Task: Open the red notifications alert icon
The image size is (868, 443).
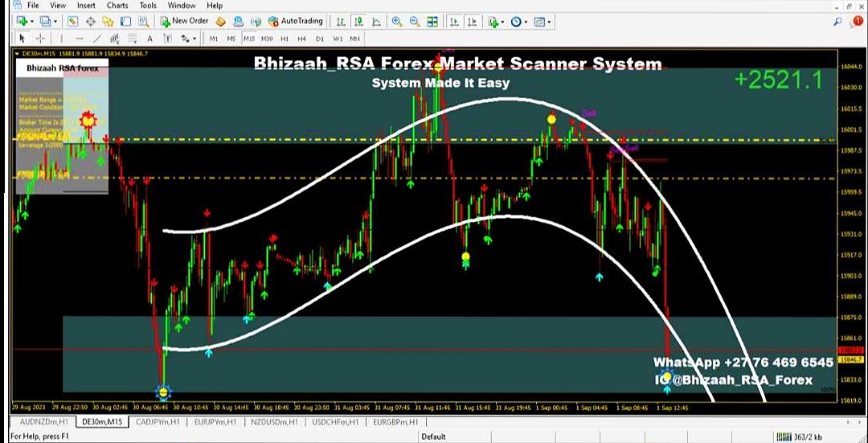Action: click(857, 22)
